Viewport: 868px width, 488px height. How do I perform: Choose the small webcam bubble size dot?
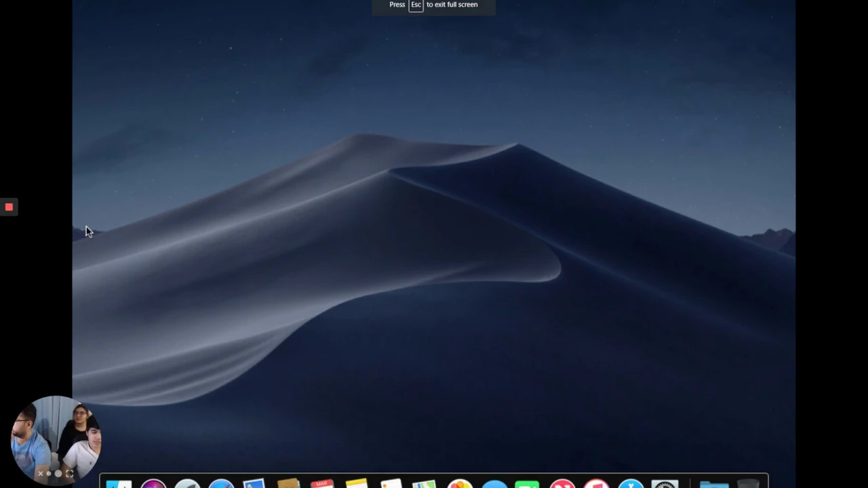point(49,474)
